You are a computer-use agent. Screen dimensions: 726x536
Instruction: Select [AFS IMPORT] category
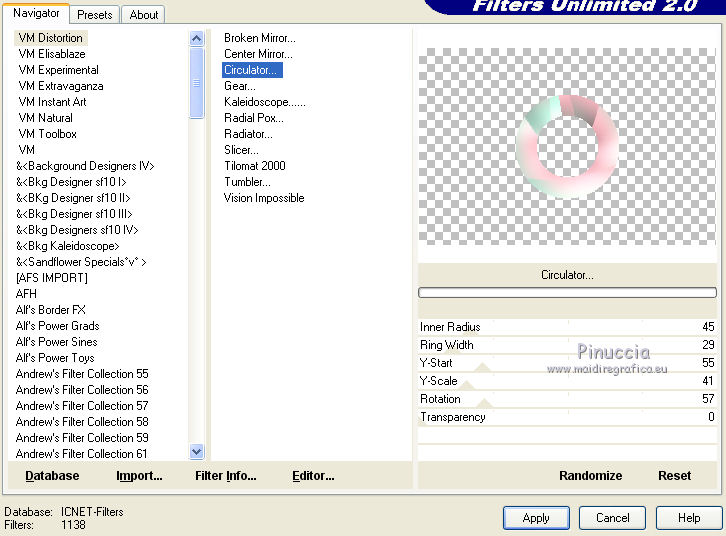[51, 278]
